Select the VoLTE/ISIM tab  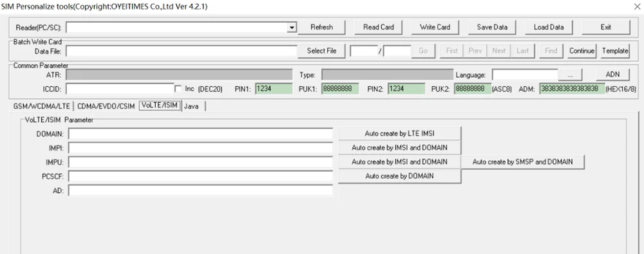tap(160, 105)
